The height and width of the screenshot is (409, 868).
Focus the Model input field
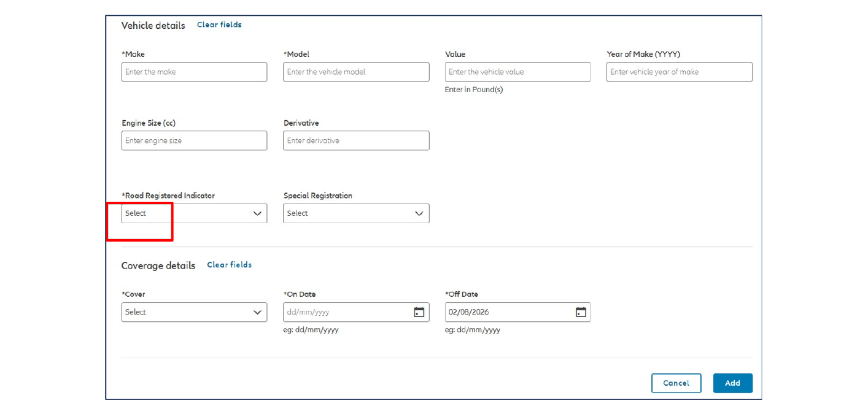coord(356,72)
